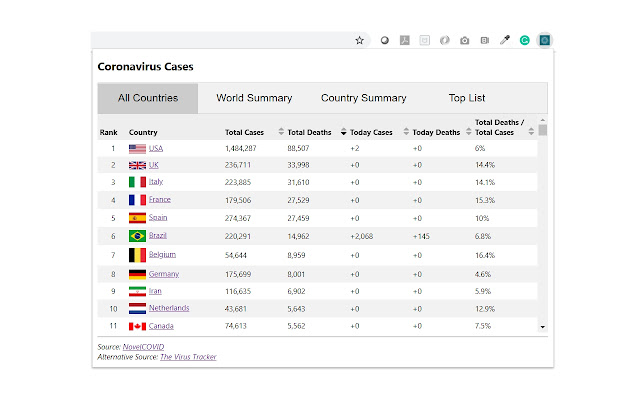Sort the table by Total Deaths header
Viewport: 640px width, 400px height.
pyautogui.click(x=312, y=132)
